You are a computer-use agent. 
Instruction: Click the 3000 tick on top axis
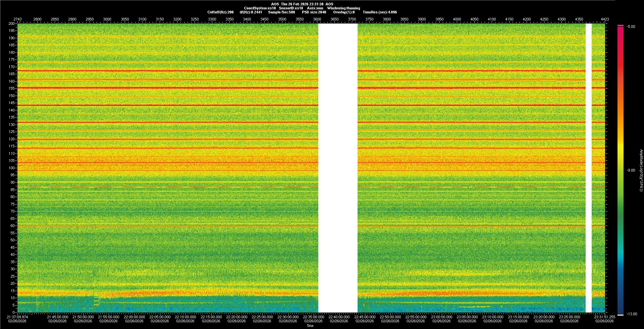click(107, 19)
